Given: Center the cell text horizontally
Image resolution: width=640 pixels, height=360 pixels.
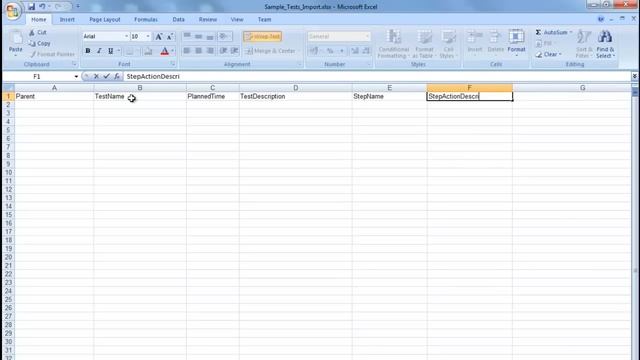Looking at the screenshot, I should (x=198, y=51).
